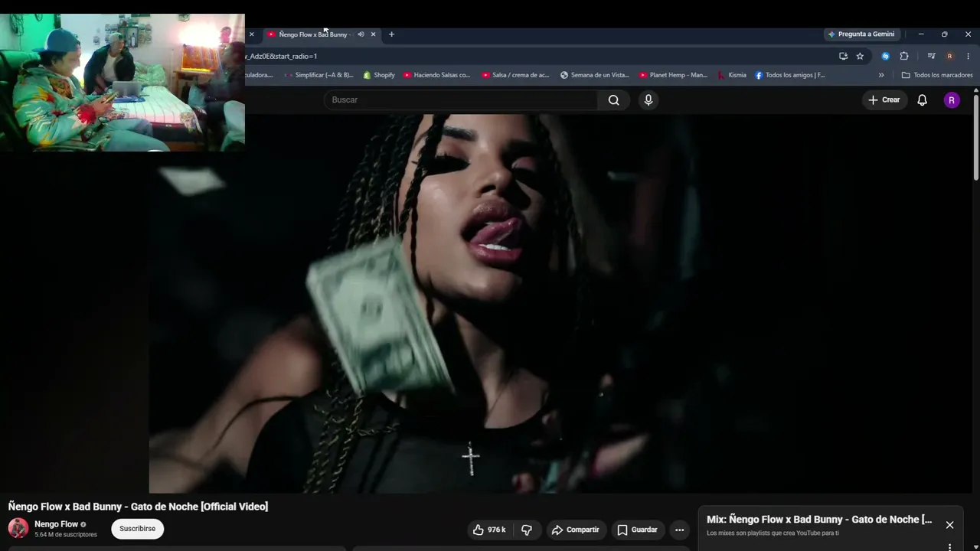Screen dimensions: 980x551
Task: Like the Gato de Noche video
Action: pos(488,530)
